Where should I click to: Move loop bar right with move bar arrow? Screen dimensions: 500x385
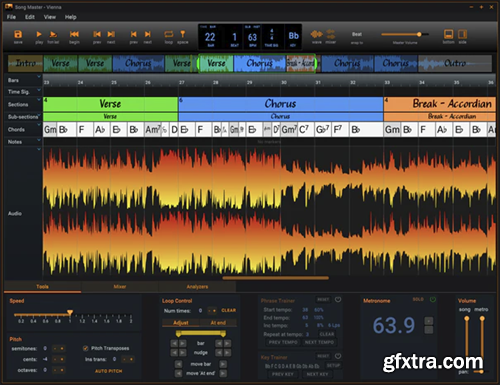223,364
